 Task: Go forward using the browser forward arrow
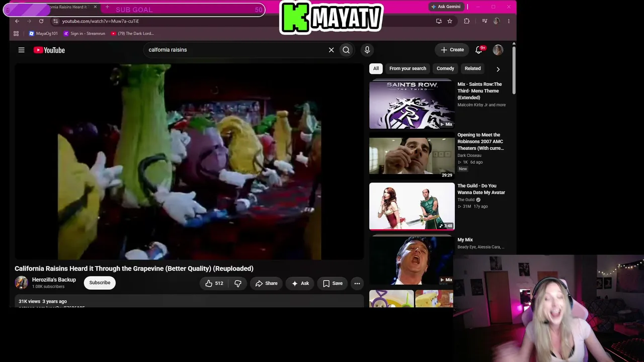click(29, 21)
